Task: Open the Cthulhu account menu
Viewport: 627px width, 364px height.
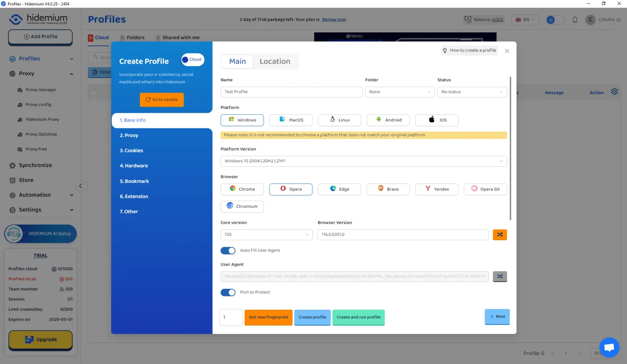Action: (x=603, y=20)
